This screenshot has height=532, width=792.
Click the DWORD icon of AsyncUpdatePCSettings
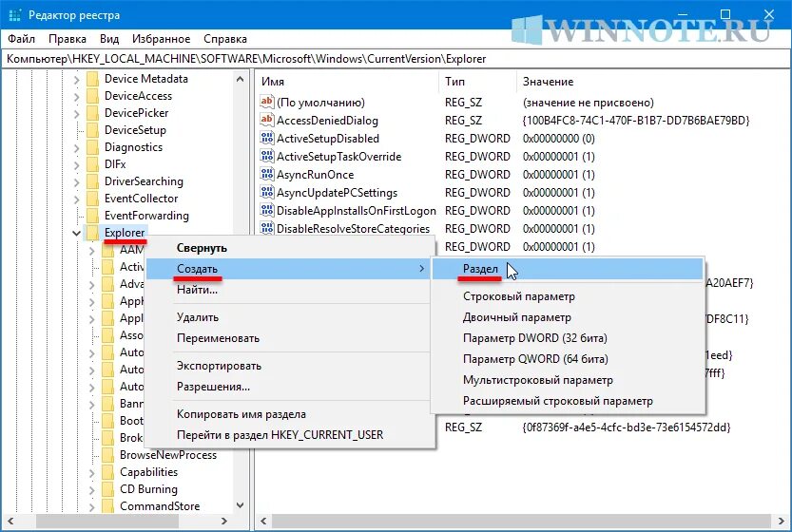266,192
